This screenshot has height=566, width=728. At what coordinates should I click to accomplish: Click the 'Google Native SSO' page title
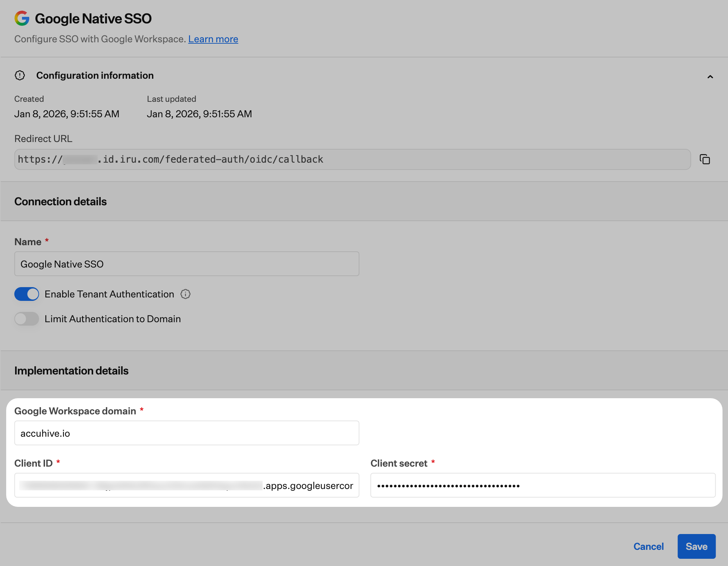[x=93, y=19]
